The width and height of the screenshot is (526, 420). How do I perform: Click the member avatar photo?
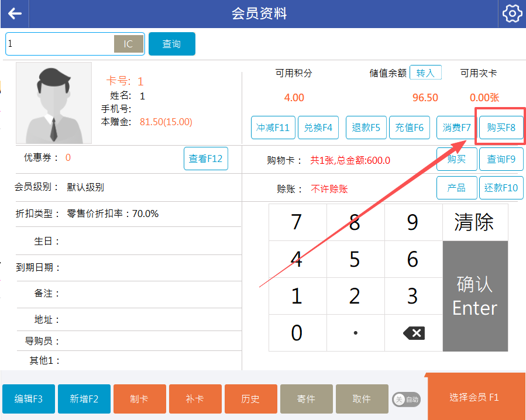pyautogui.click(x=54, y=104)
